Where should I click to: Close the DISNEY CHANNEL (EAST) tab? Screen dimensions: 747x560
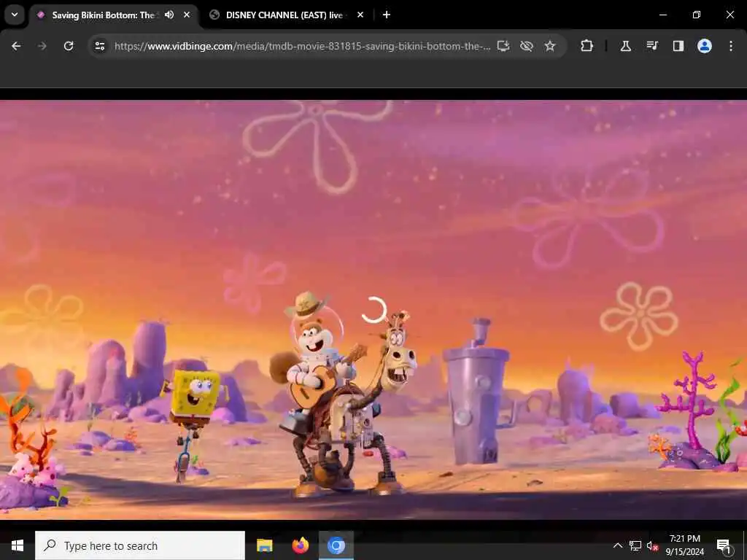[x=360, y=15]
